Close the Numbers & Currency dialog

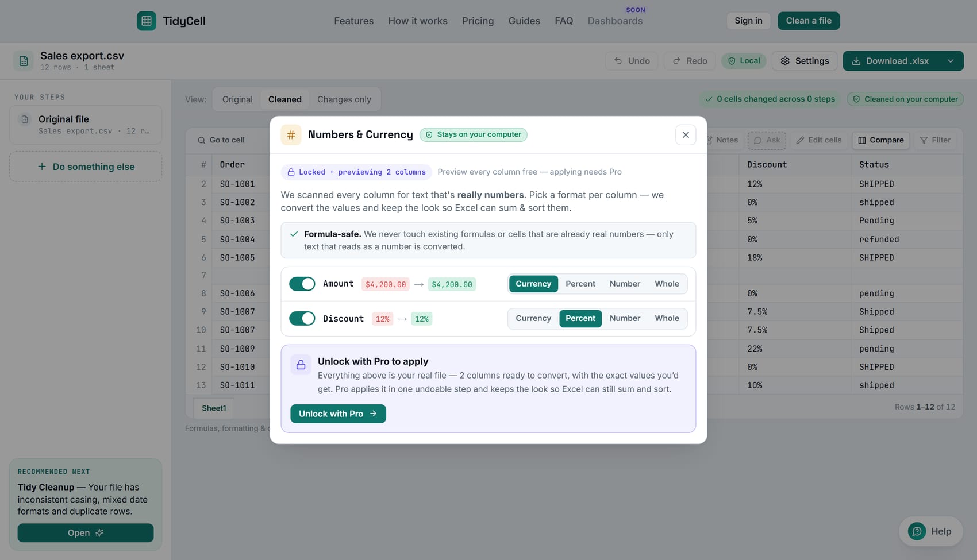click(686, 135)
